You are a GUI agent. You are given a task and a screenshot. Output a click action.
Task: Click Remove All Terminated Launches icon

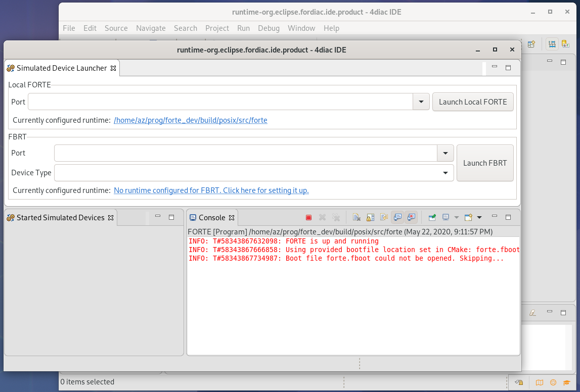(x=336, y=218)
